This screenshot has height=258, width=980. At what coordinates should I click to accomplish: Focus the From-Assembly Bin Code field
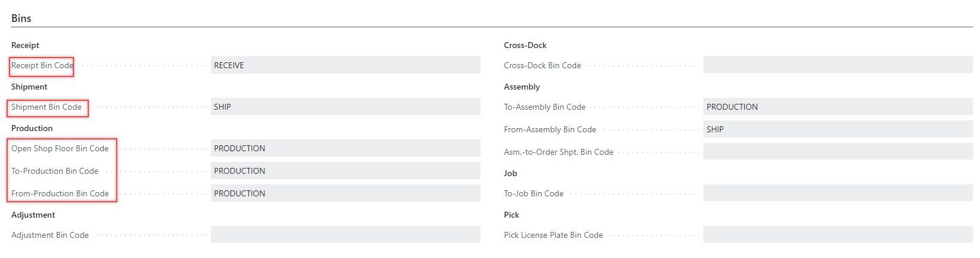(837, 129)
